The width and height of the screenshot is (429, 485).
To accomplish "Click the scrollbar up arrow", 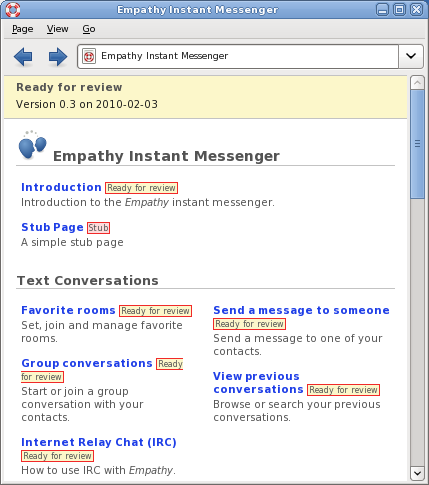I will pos(417,82).
